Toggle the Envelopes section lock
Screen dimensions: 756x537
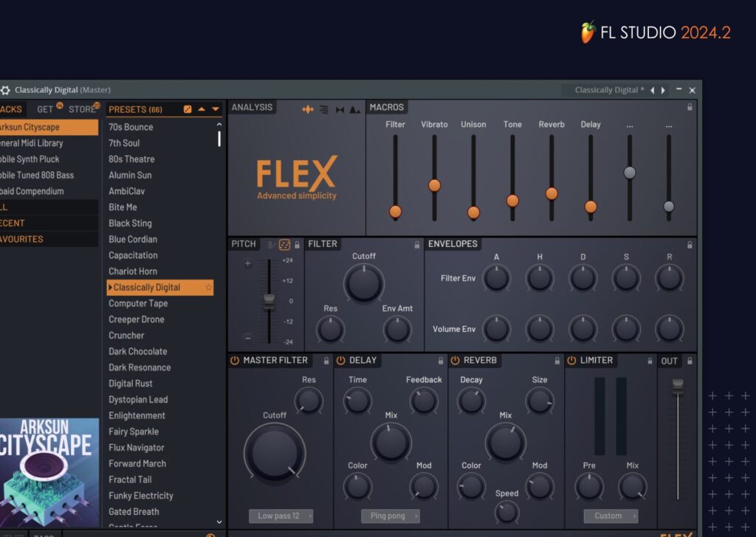690,245
